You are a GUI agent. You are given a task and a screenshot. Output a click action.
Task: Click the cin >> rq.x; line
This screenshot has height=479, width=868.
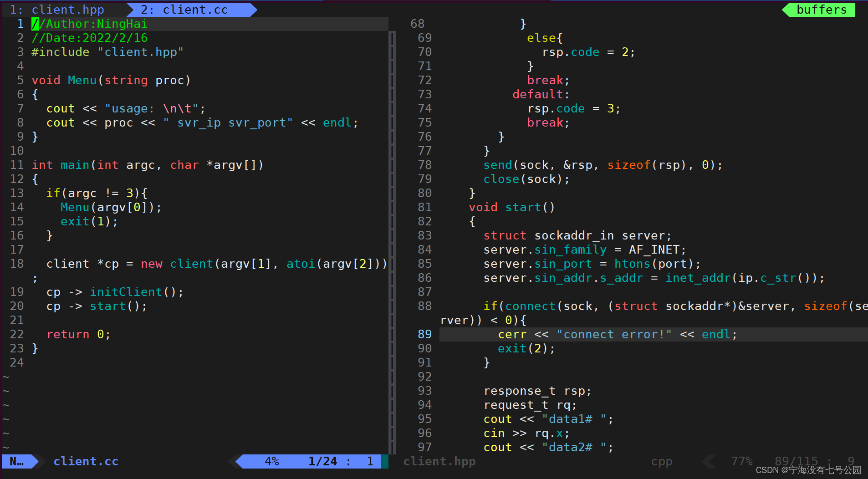[526, 433]
